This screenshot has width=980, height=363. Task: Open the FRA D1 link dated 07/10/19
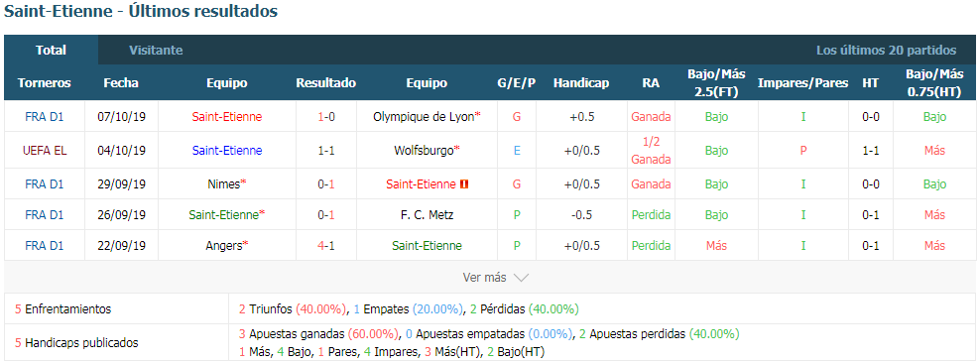45,116
